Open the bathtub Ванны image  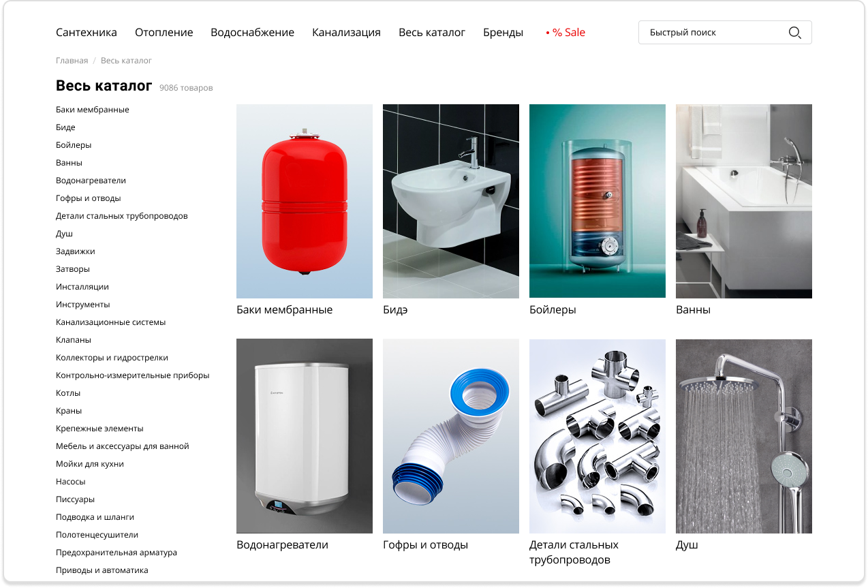pyautogui.click(x=744, y=201)
